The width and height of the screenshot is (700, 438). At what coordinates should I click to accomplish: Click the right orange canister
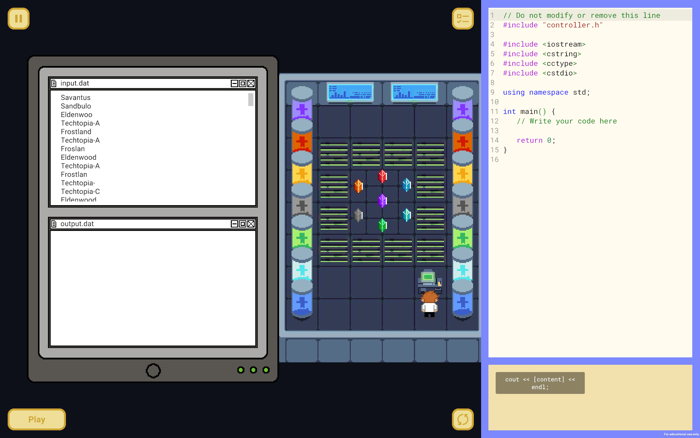click(x=462, y=136)
